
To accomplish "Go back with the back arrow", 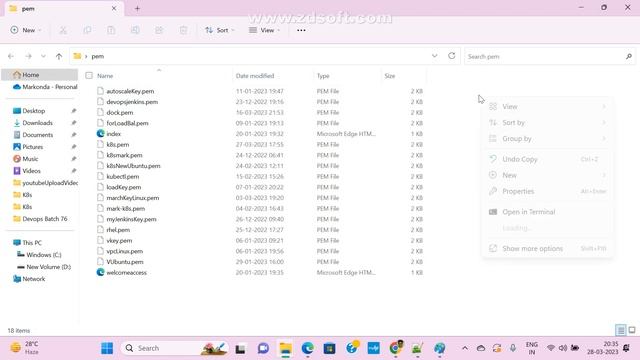I will (x=11, y=56).
